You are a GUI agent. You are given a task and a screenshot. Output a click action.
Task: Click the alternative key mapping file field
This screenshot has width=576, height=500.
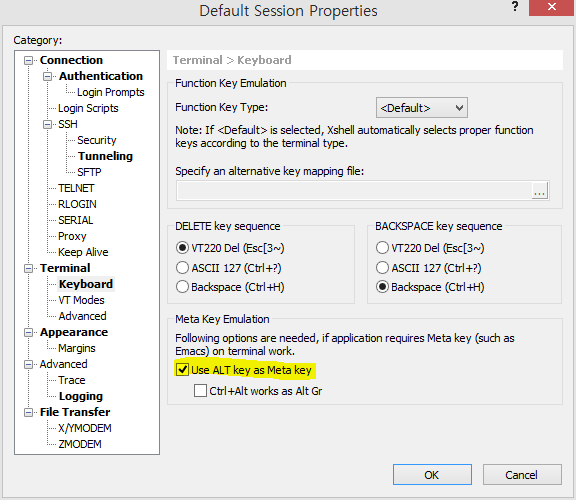tap(354, 190)
